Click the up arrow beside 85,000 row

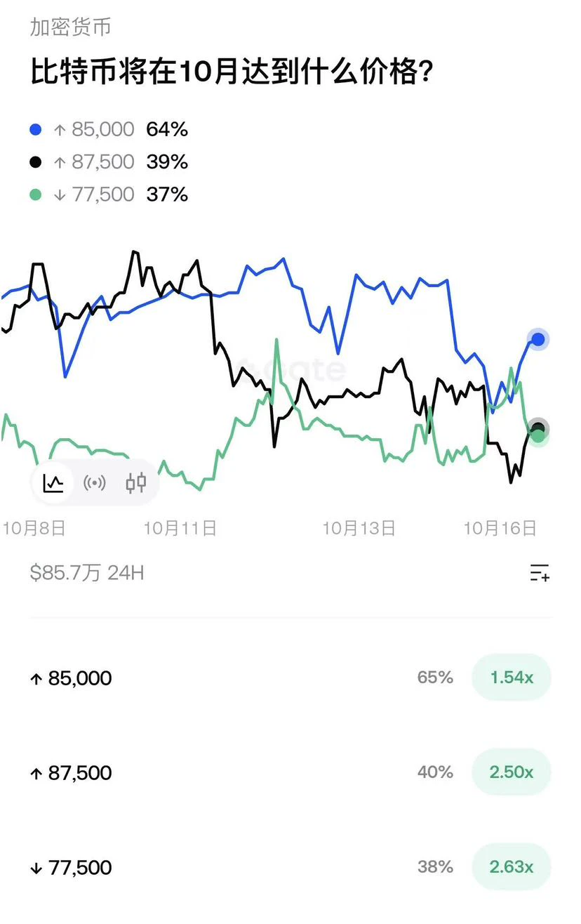point(36,678)
